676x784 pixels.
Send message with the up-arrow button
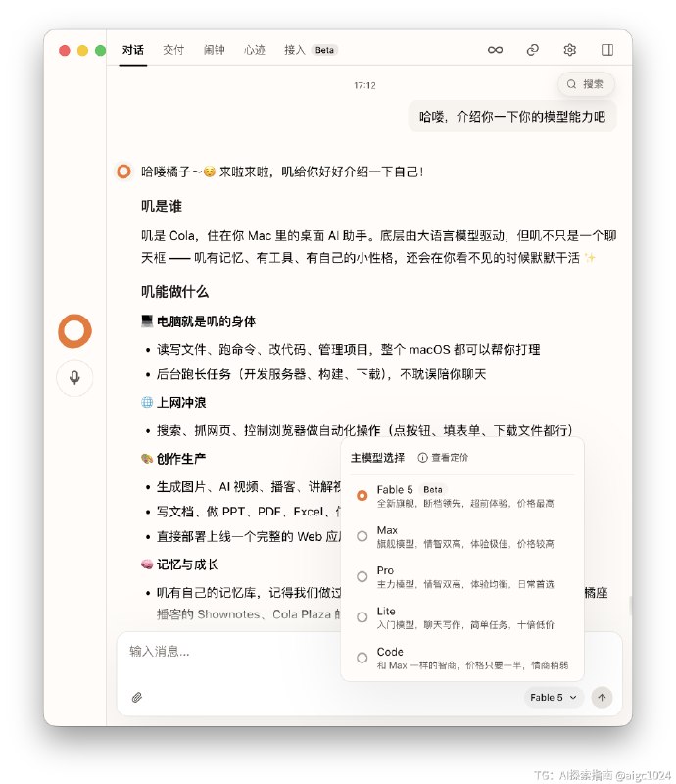(x=602, y=697)
